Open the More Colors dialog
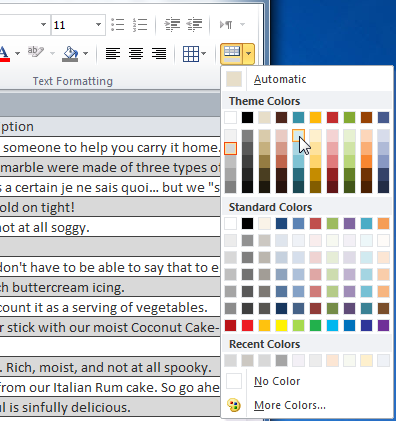The height and width of the screenshot is (421, 396). coord(307,405)
